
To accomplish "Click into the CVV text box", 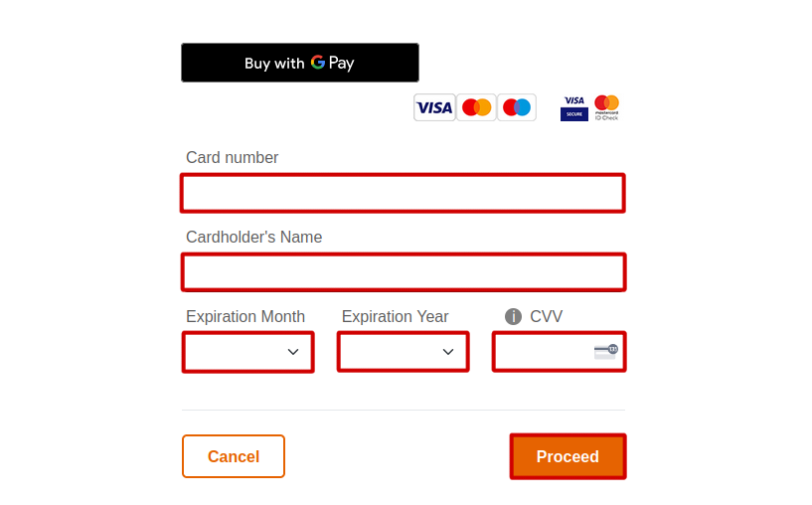I will point(542,352).
